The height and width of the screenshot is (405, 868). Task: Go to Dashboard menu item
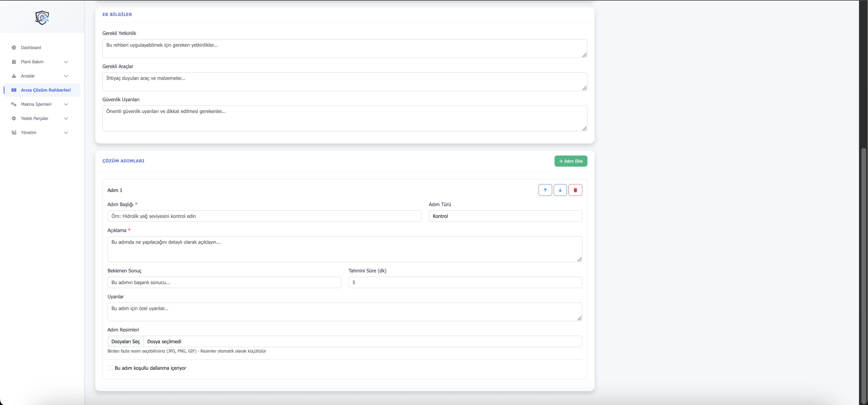coord(31,48)
